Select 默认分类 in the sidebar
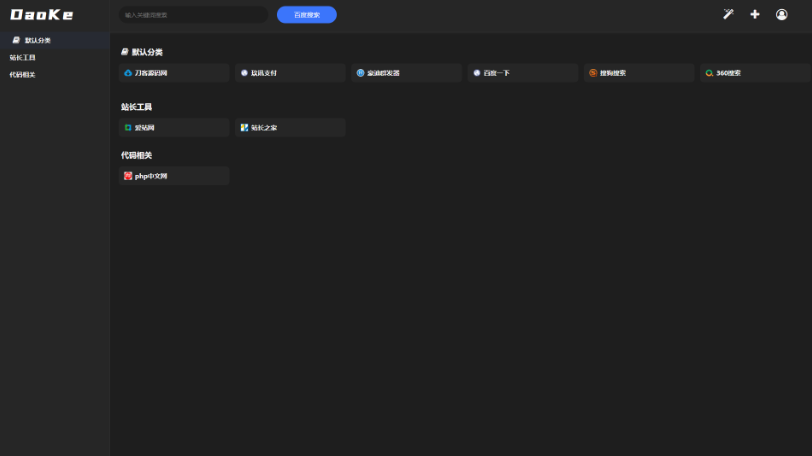The image size is (812, 456). point(37,40)
